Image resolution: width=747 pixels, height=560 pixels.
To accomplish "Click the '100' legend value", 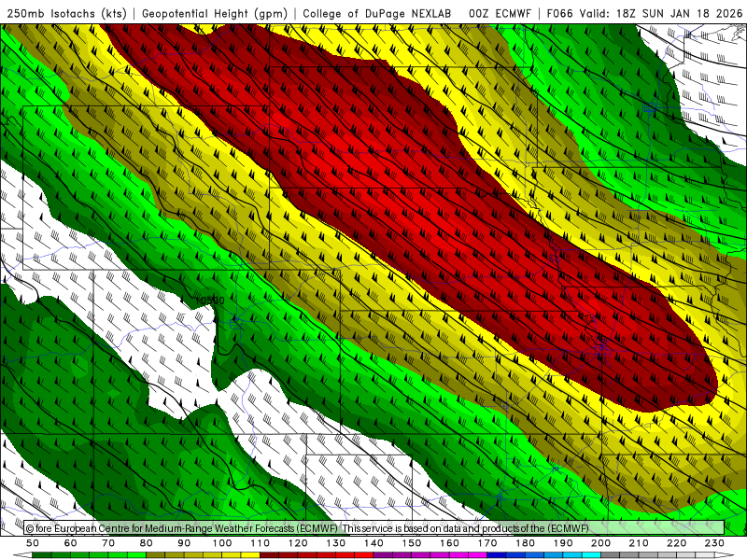I will (x=222, y=543).
